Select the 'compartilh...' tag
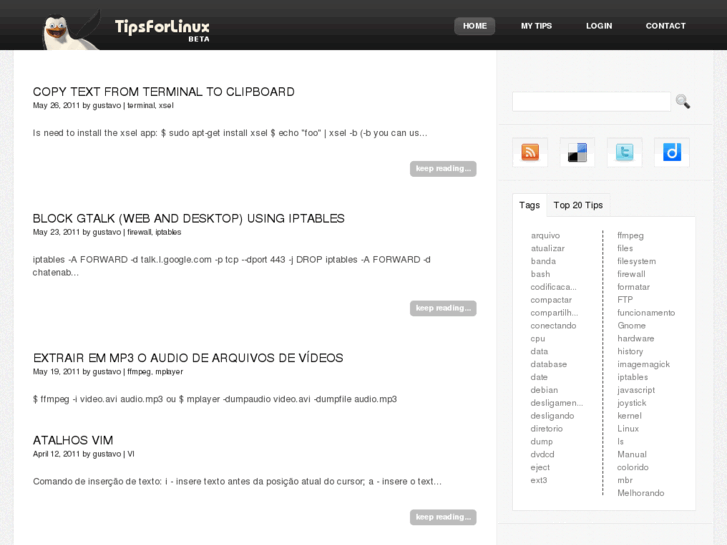Image resolution: width=727 pixels, height=545 pixels. point(554,313)
